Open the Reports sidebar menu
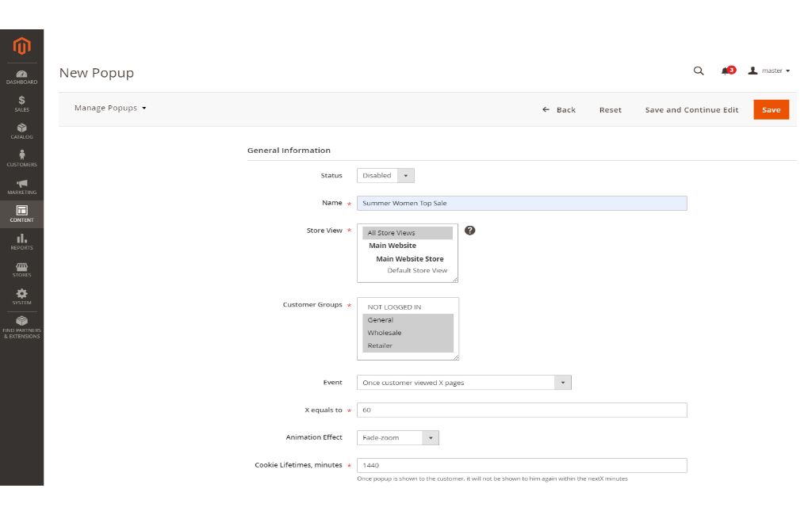Image resolution: width=812 pixels, height=515 pixels. pos(21,242)
